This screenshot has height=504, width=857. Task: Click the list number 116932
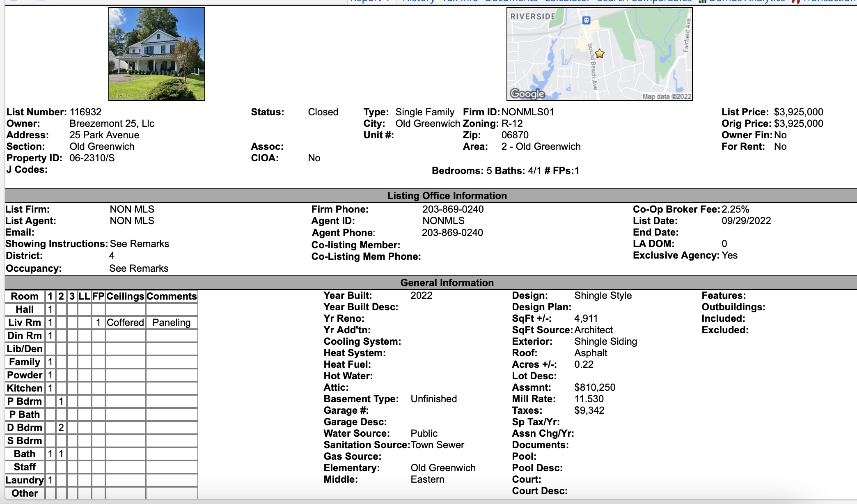point(85,112)
